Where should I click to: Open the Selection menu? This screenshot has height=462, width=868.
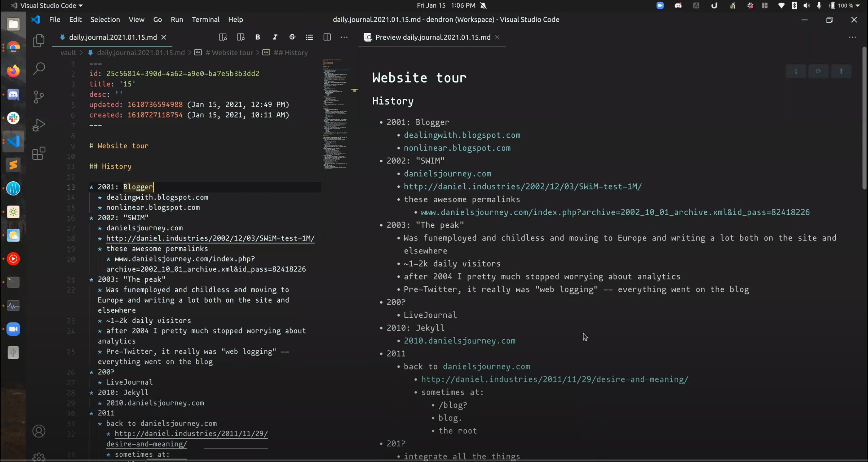[x=105, y=19]
